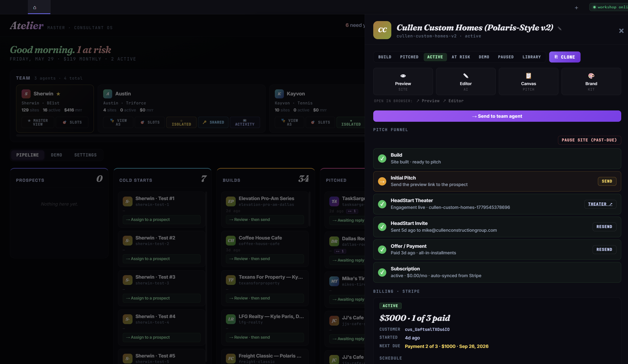Image resolution: width=628 pixels, height=364 pixels.
Task: Clone this site
Action: 564,57
